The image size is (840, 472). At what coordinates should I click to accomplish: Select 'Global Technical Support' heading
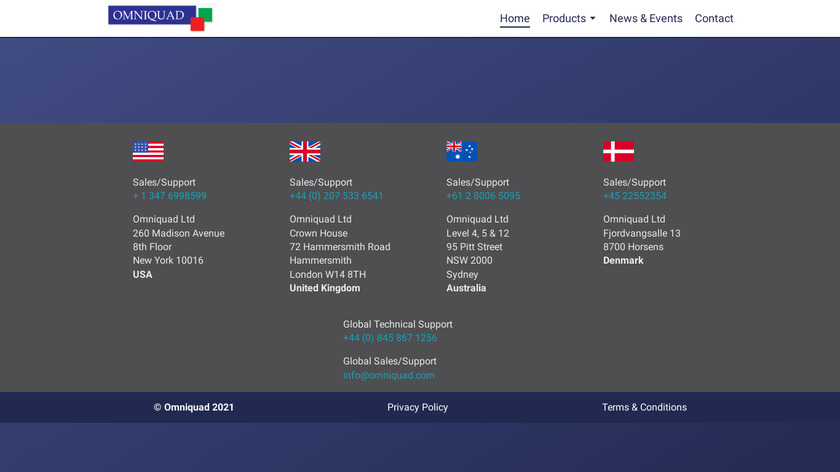click(398, 324)
